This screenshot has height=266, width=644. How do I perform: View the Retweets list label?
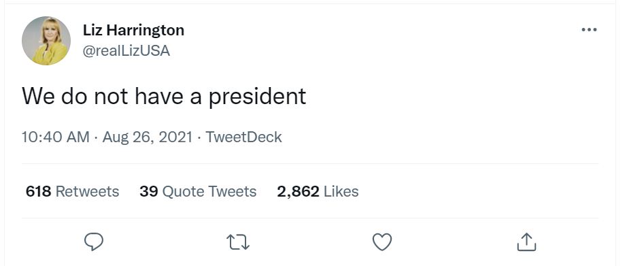(87, 192)
